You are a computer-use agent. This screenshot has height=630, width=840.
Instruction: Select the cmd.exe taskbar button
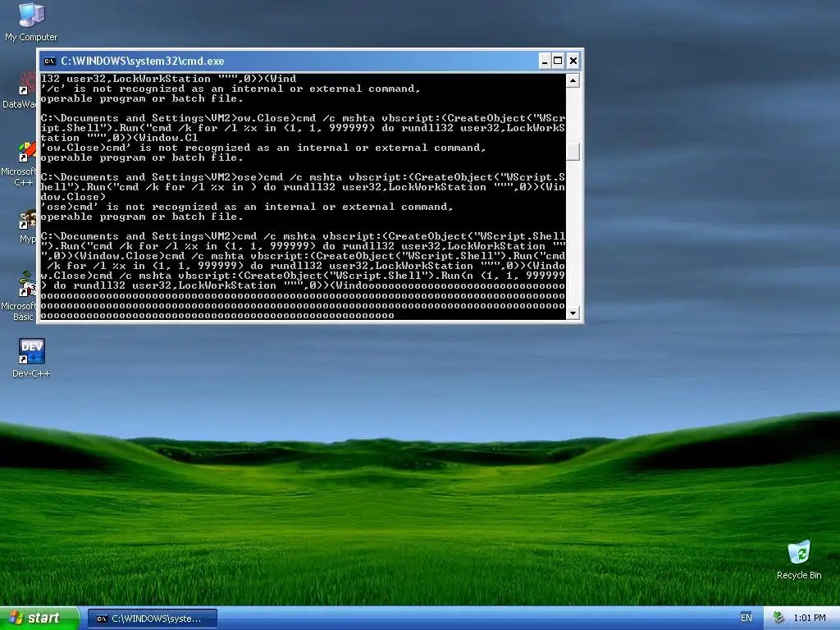click(x=153, y=619)
